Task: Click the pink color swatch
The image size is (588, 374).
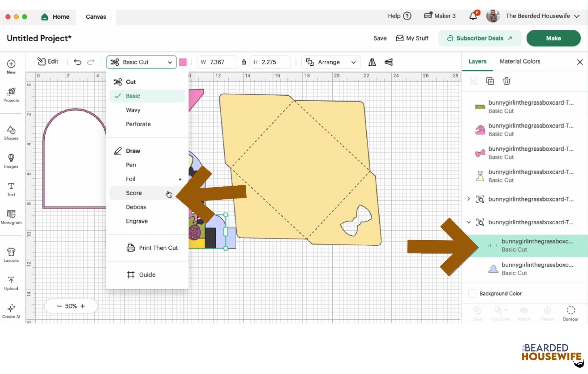Action: [x=183, y=62]
